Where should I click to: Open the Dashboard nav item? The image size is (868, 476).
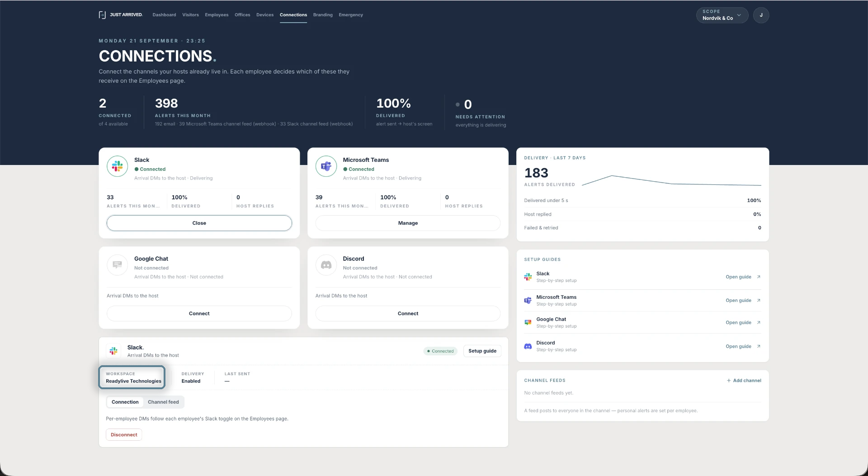tap(164, 15)
